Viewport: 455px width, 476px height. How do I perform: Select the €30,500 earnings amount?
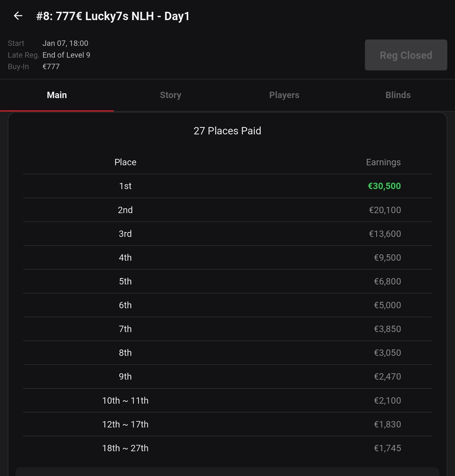click(384, 186)
